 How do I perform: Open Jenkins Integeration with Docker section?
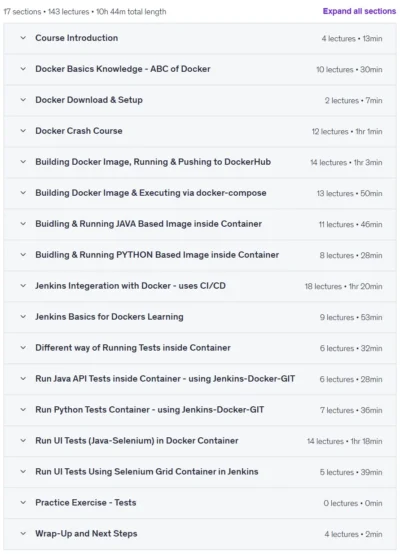[x=200, y=286]
